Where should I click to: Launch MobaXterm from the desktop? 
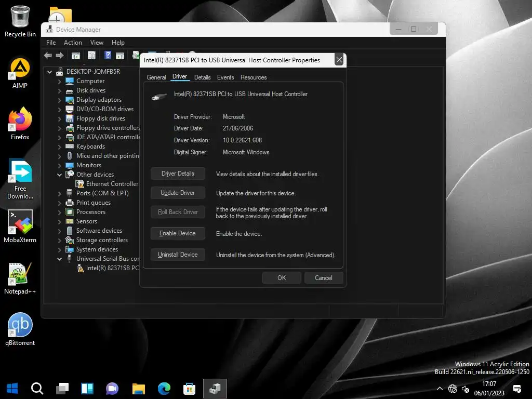[x=20, y=227]
